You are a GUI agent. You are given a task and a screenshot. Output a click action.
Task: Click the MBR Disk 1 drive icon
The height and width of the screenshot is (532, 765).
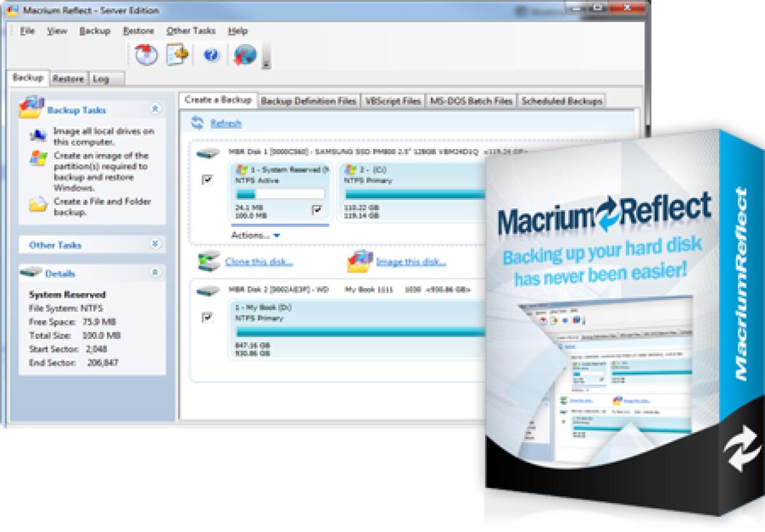click(206, 152)
